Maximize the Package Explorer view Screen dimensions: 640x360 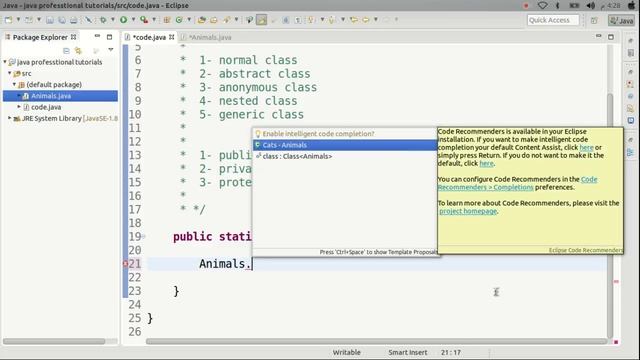pyautogui.click(x=109, y=37)
